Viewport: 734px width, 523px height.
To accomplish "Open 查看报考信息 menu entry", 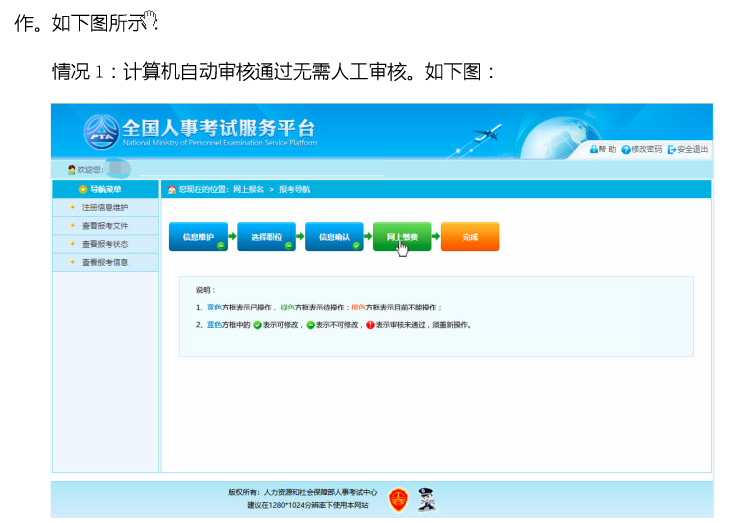I will 105,262.
